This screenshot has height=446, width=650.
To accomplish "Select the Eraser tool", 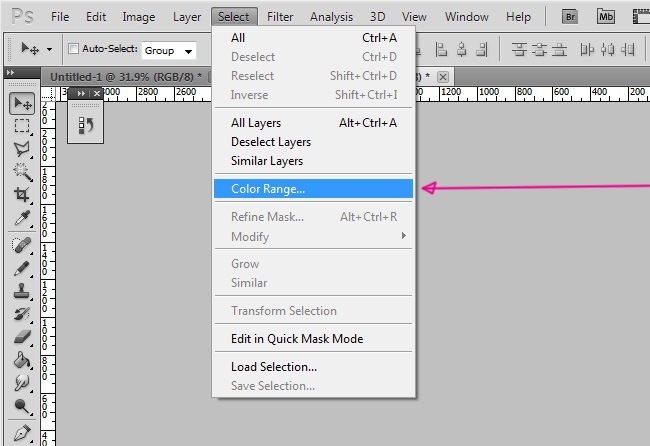I will (x=22, y=337).
